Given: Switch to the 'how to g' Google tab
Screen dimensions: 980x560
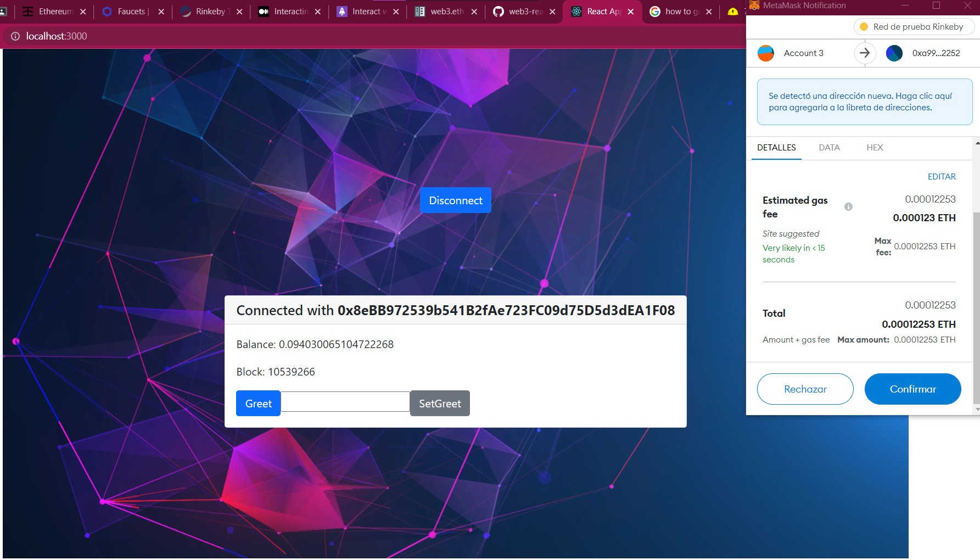Looking at the screenshot, I should pos(681,12).
